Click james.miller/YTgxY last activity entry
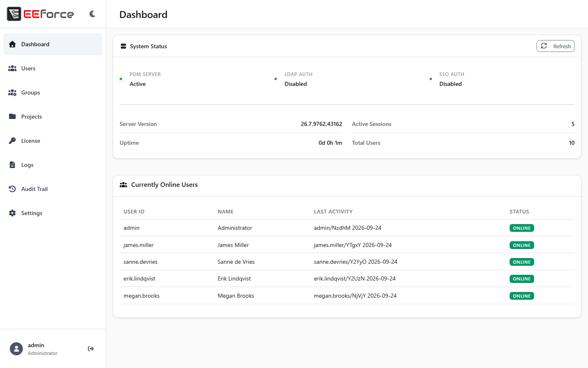The width and height of the screenshot is (588, 368). pos(353,245)
